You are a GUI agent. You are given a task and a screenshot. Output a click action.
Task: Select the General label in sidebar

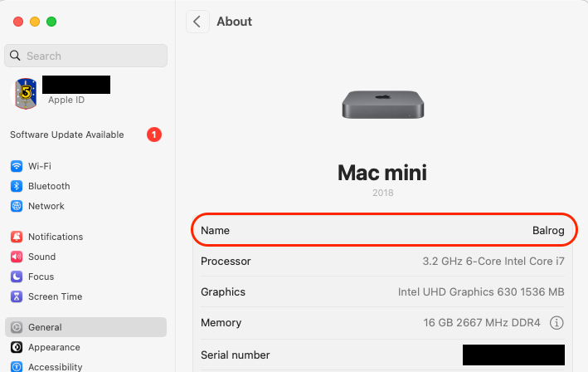(45, 327)
